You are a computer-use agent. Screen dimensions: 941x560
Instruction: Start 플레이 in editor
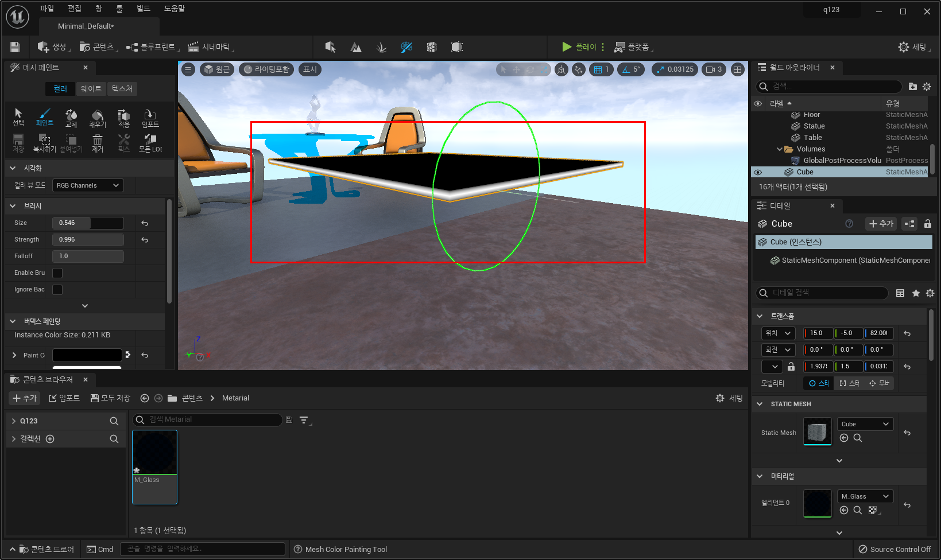[579, 47]
